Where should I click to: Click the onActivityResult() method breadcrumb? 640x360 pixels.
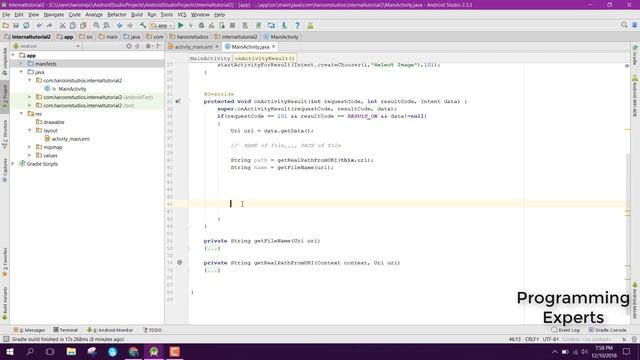pos(264,58)
